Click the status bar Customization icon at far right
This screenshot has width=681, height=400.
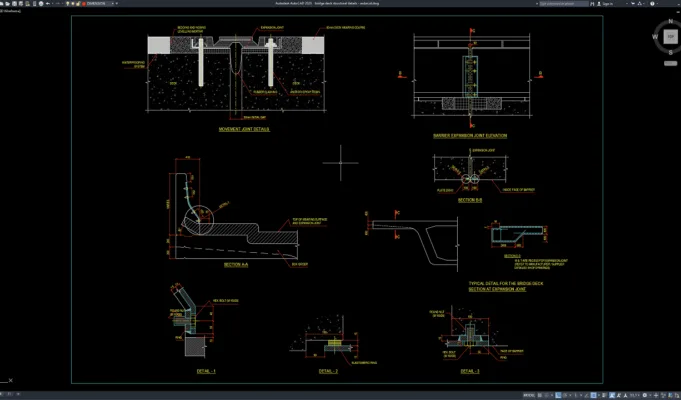coord(677,395)
